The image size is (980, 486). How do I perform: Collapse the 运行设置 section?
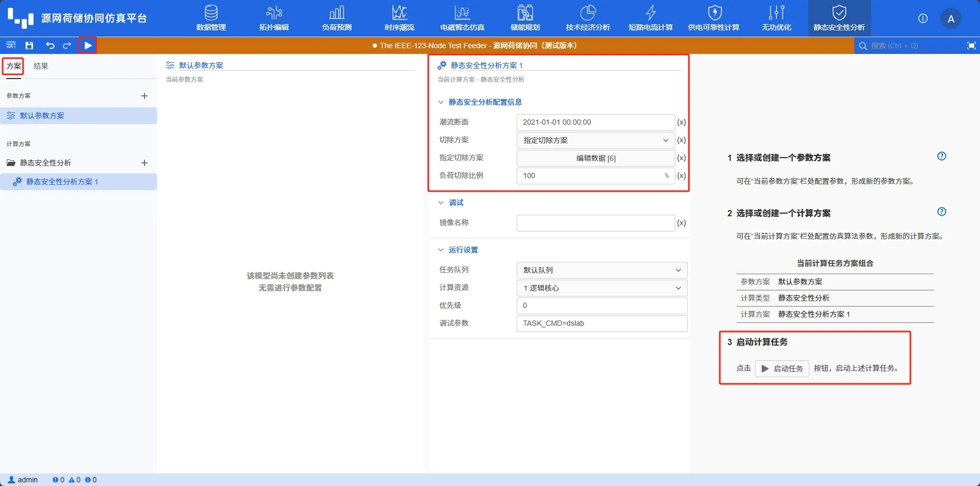440,250
